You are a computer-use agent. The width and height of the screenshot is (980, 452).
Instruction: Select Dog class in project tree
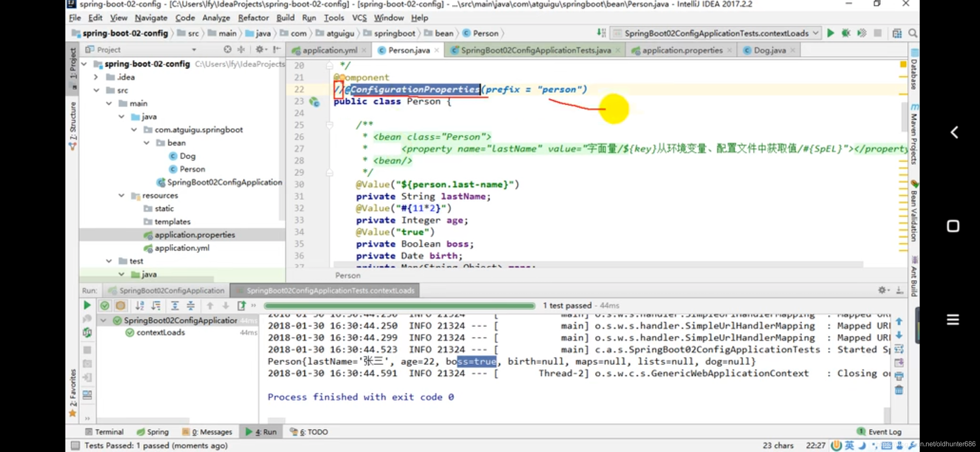click(x=187, y=156)
